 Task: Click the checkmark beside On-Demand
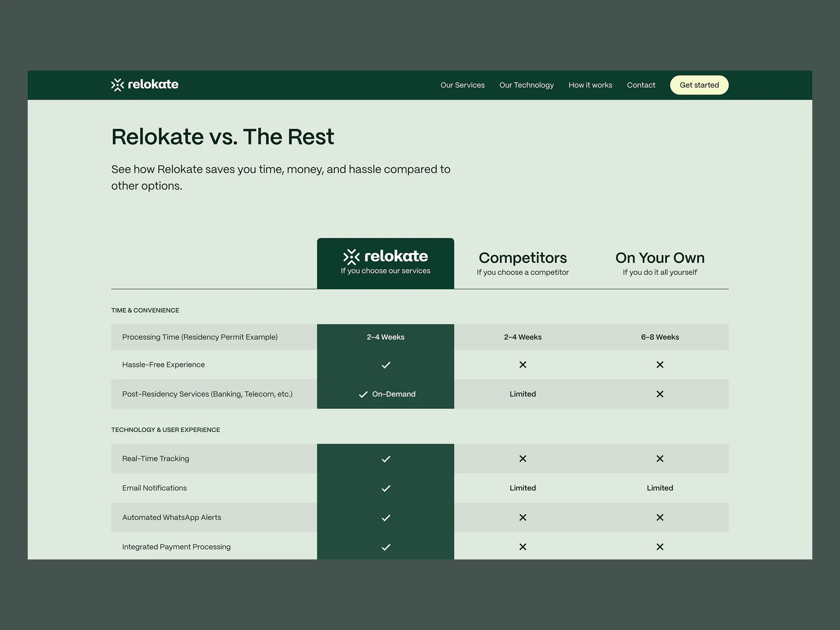363,394
